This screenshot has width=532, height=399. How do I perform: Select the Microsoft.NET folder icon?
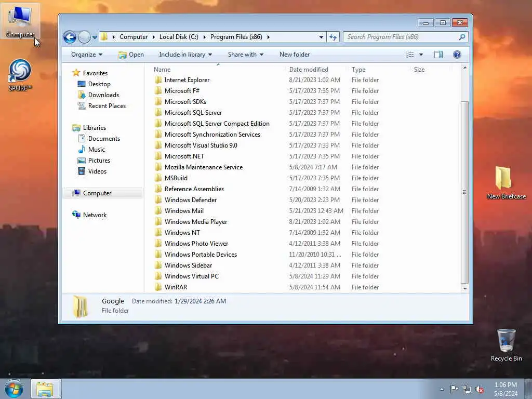click(x=158, y=156)
